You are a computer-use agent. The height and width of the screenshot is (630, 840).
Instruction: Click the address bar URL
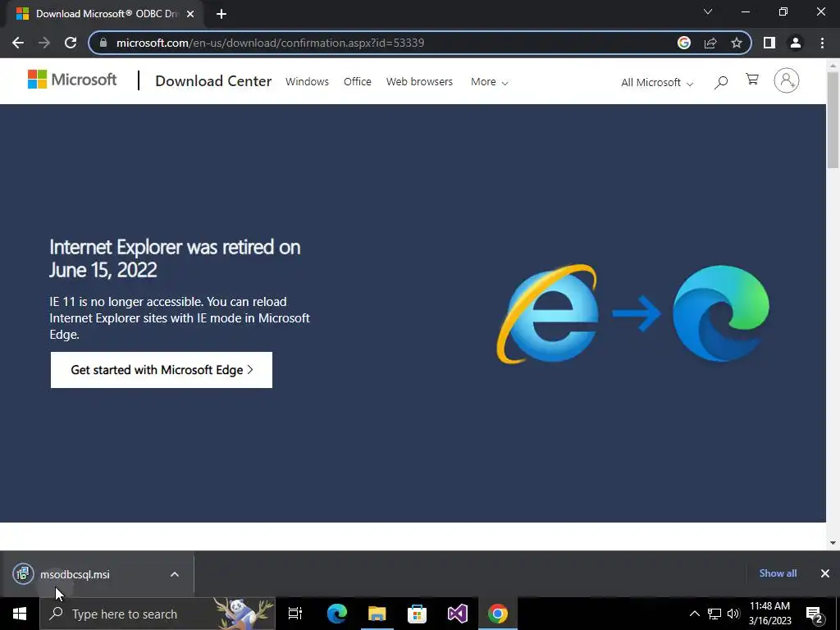[271, 43]
